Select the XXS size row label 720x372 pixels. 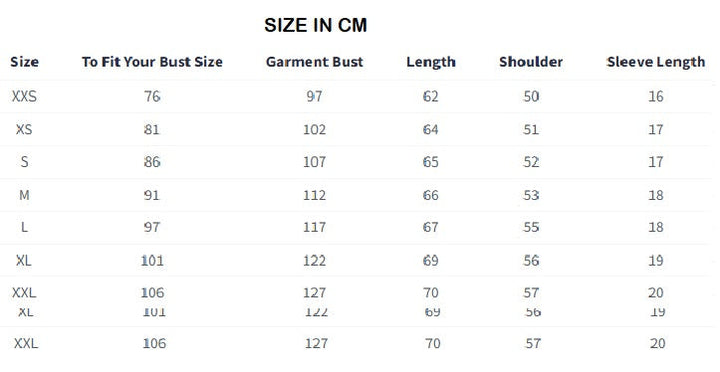coord(24,96)
